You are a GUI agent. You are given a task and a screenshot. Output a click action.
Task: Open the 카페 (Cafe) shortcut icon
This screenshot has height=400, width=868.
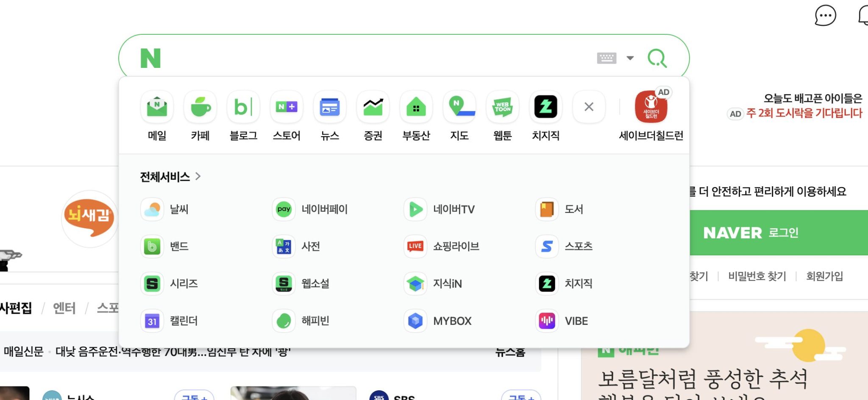200,107
